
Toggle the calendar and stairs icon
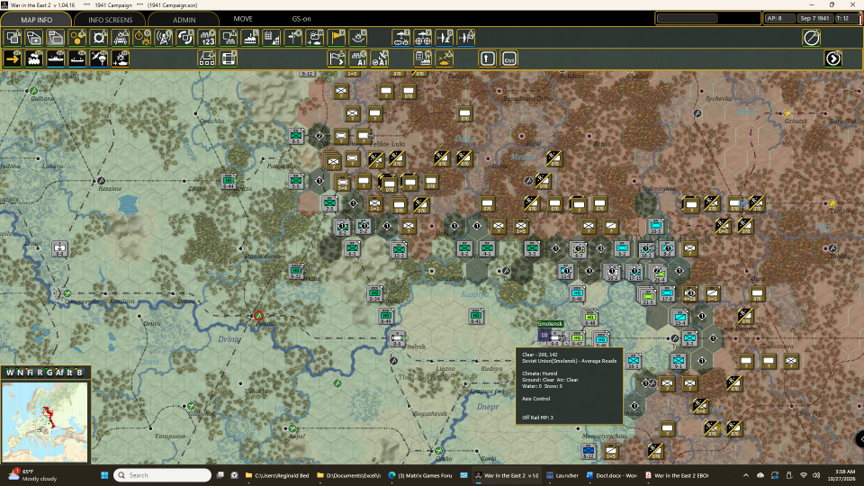coord(272,38)
